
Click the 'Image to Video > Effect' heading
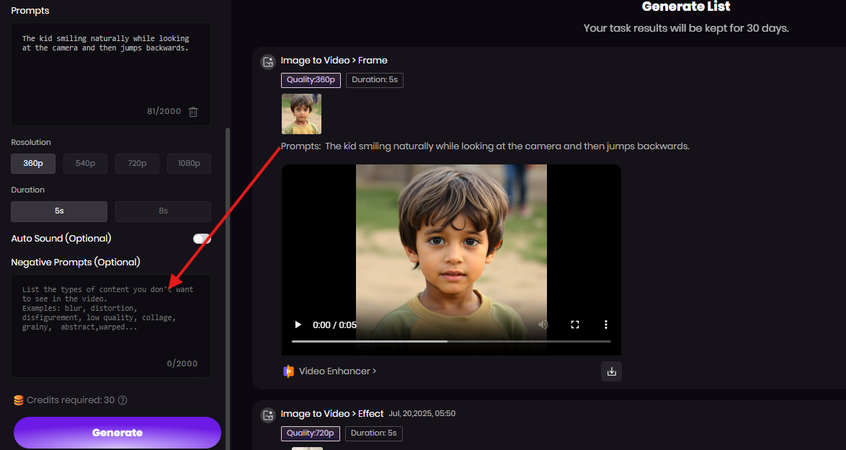[x=332, y=414]
